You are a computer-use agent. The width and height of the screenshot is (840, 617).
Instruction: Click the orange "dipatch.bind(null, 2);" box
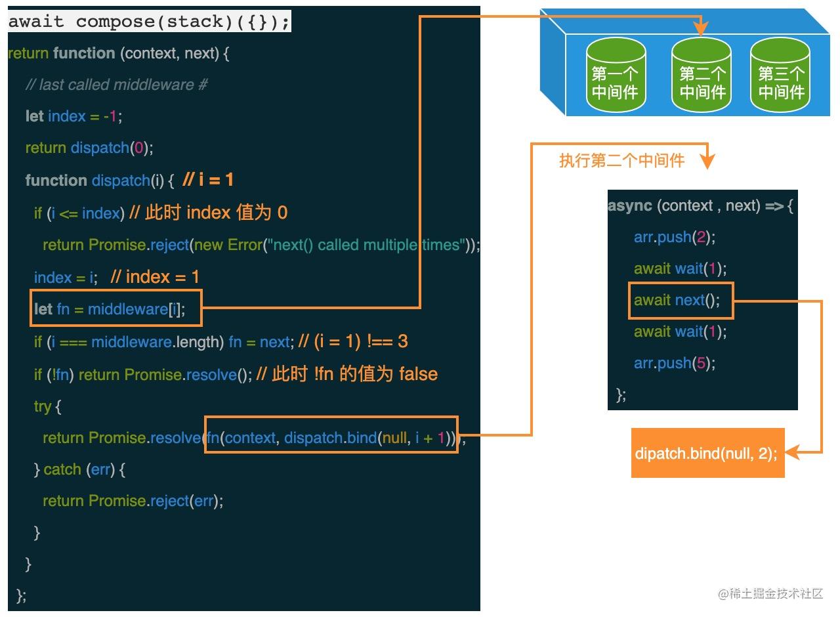[x=707, y=453]
